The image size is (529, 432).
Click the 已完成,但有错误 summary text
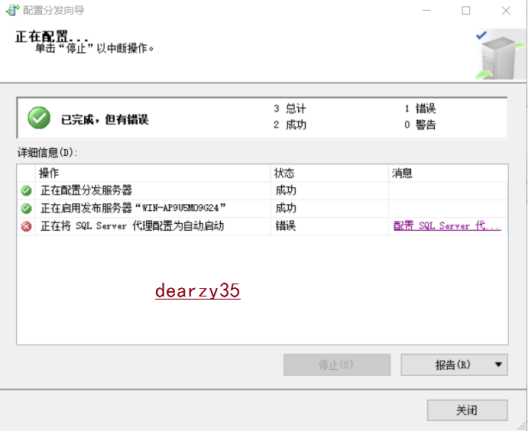[x=105, y=119]
